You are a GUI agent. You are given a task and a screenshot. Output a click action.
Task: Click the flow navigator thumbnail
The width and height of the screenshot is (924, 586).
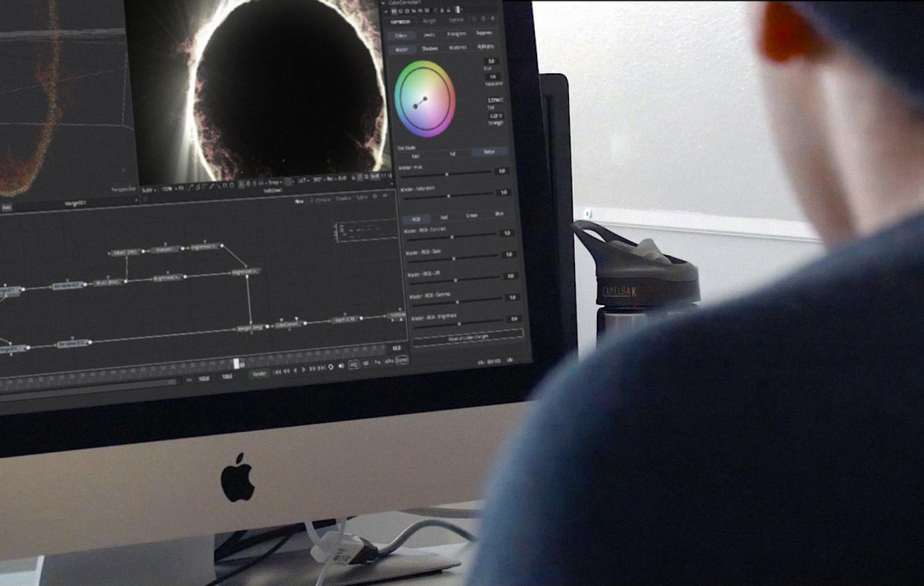(365, 231)
